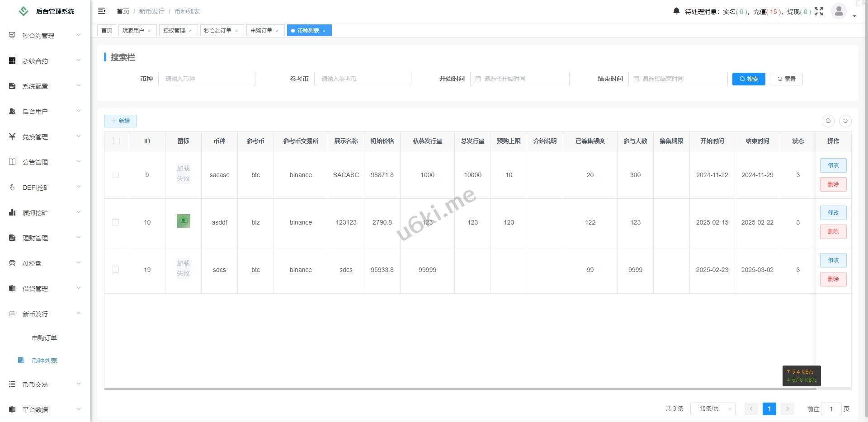Open the 10条/页 page size dropdown
Image resolution: width=868 pixels, height=422 pixels.
click(712, 408)
